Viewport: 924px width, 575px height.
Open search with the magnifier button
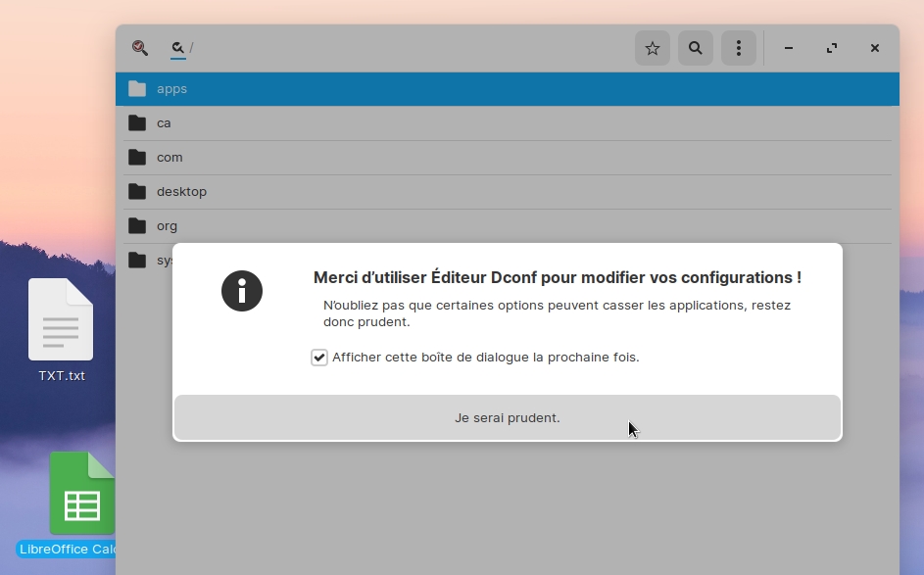click(695, 48)
